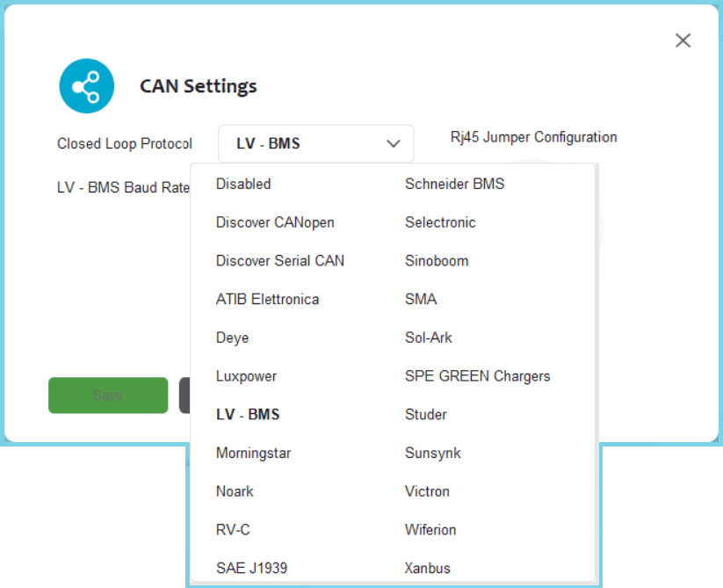Viewport: 723px width, 588px height.
Task: Choose Studer protocol
Action: click(x=425, y=415)
